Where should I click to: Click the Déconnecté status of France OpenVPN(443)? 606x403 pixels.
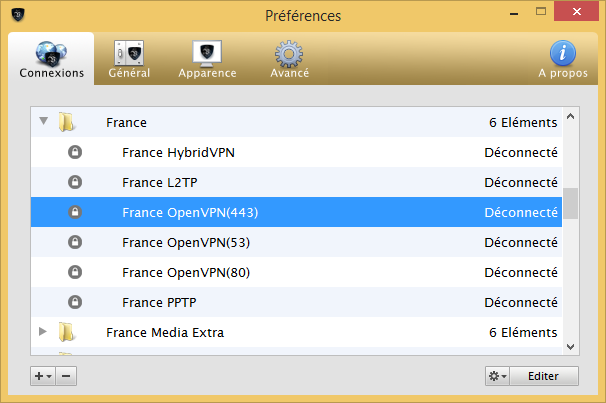pos(521,212)
